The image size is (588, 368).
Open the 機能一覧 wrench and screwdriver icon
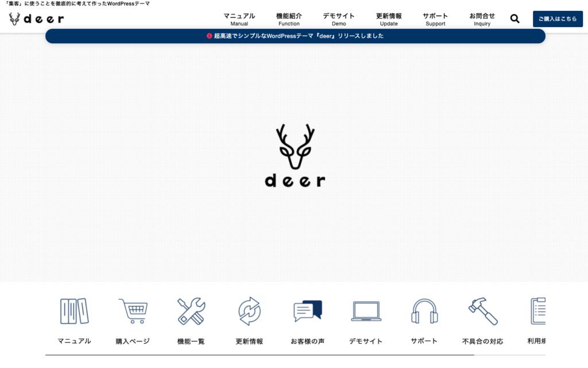pos(191,311)
